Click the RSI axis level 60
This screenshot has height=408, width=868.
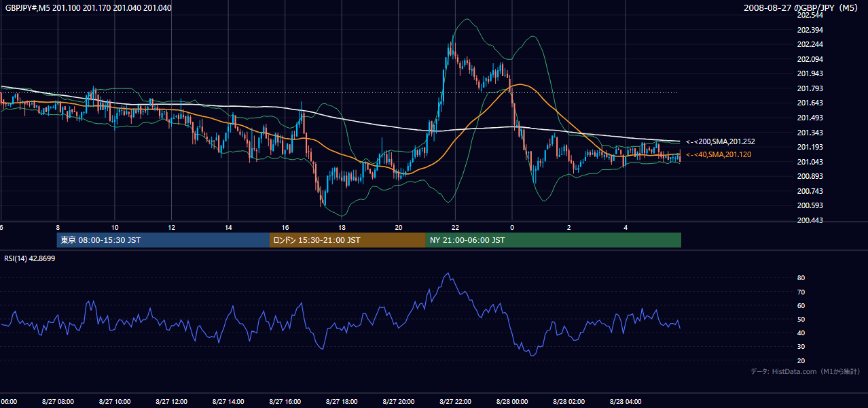801,305
